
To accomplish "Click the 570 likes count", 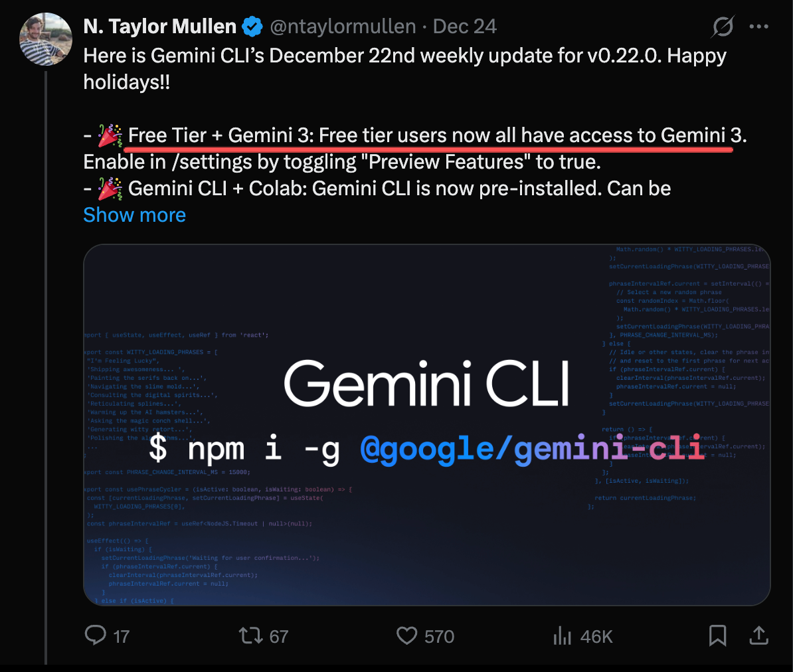I will coord(439,637).
